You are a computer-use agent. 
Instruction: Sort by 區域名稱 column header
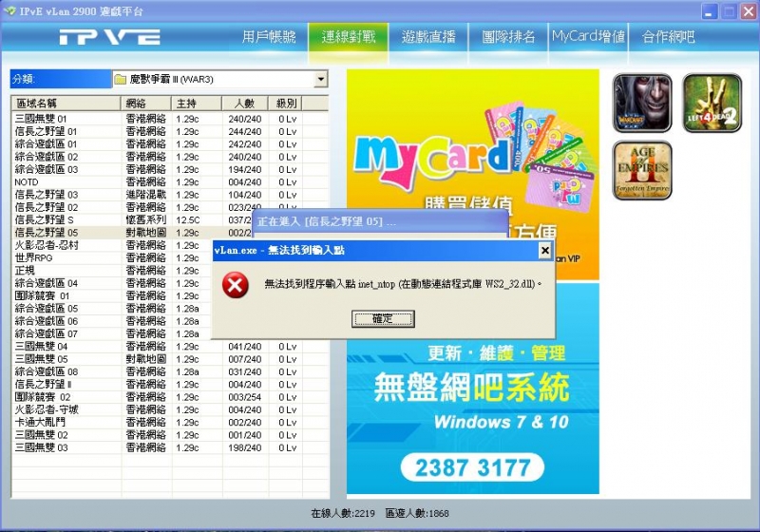coord(66,104)
